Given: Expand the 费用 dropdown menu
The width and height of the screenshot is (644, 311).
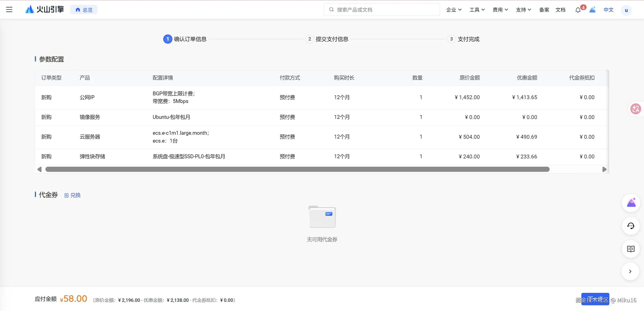Looking at the screenshot, I should click(x=500, y=10).
